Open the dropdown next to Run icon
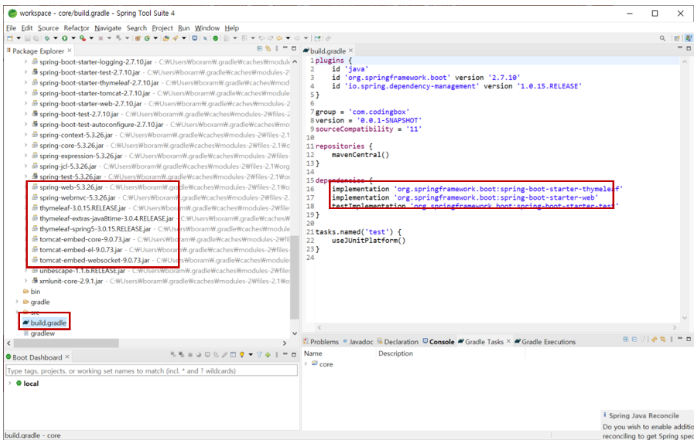Screen dimensions: 700x444 (73, 38)
